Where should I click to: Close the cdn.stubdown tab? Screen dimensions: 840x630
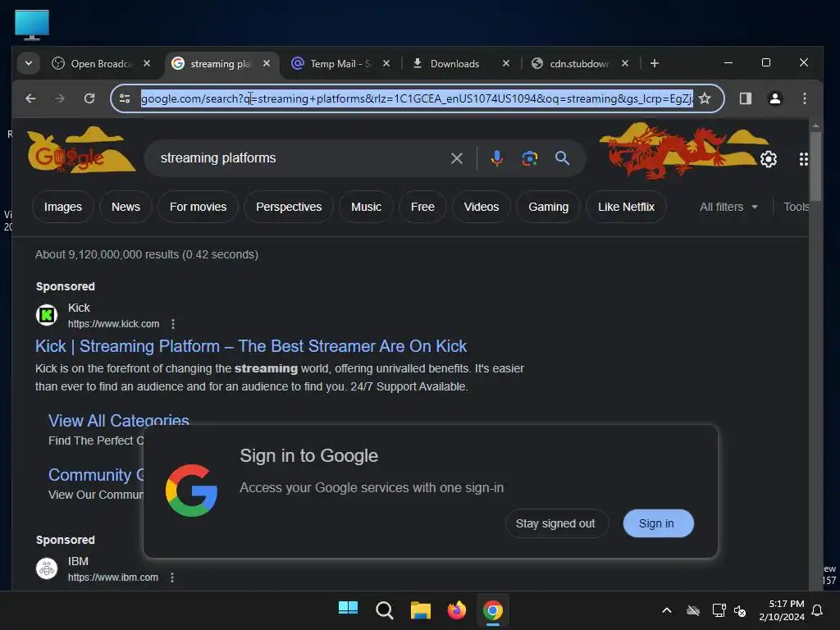click(624, 63)
